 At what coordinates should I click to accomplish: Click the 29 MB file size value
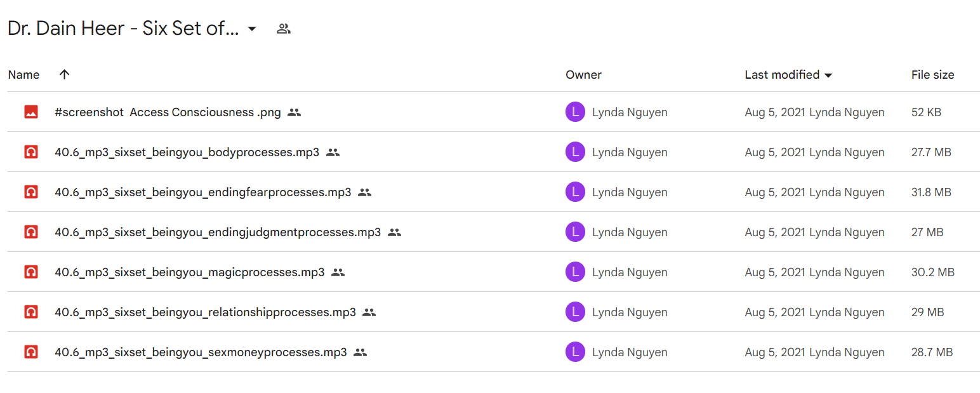[927, 312]
